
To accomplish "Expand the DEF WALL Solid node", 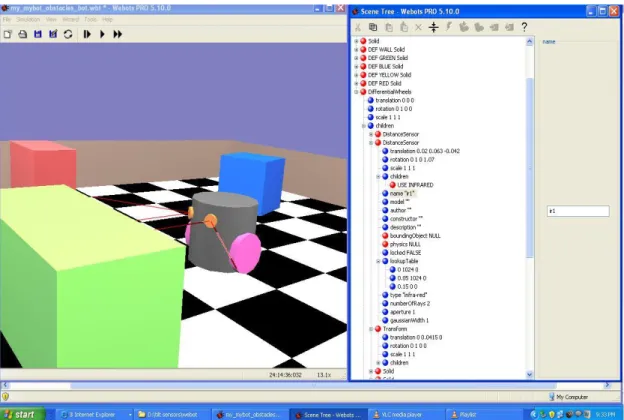I will [356, 50].
